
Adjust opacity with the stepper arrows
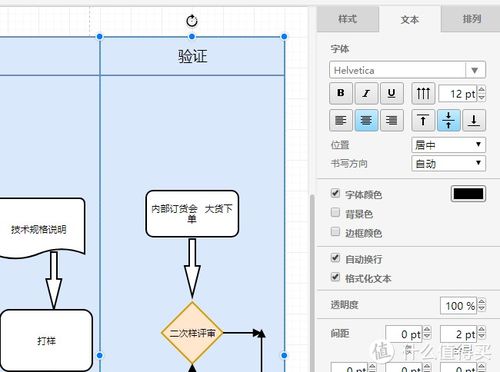pyautogui.click(x=482, y=305)
